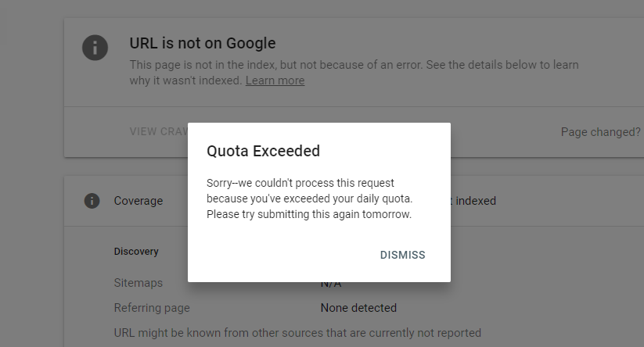
Task: Click the Discovery section header
Action: coord(136,252)
